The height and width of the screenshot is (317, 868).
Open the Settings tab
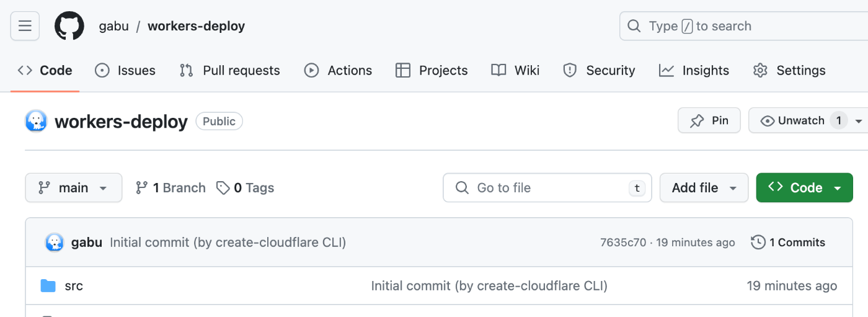click(x=789, y=71)
